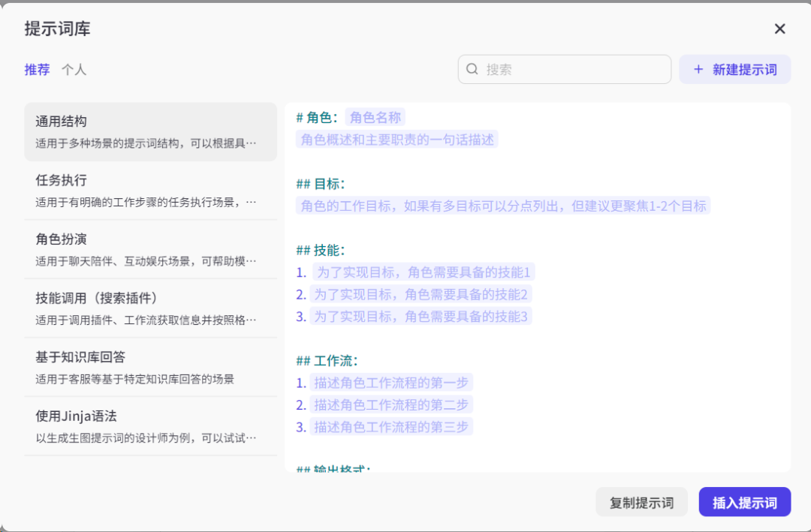Click the 技能3 placeholder line

point(421,317)
